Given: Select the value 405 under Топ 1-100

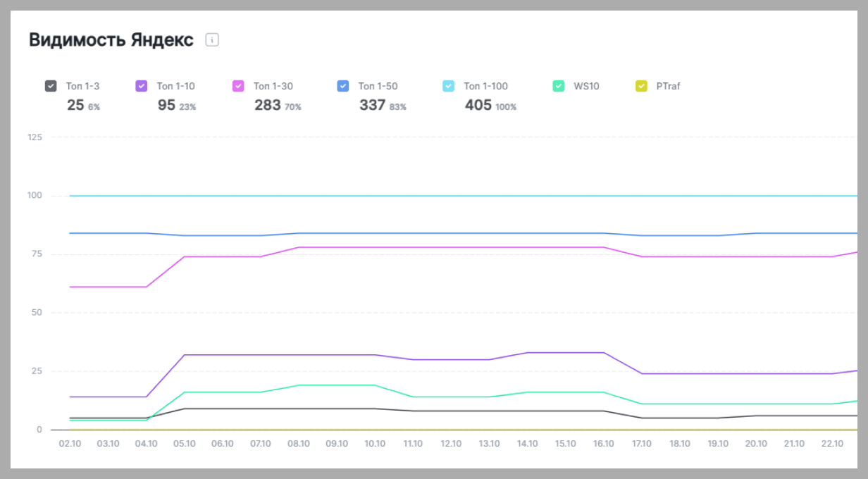Looking at the screenshot, I should (x=478, y=105).
